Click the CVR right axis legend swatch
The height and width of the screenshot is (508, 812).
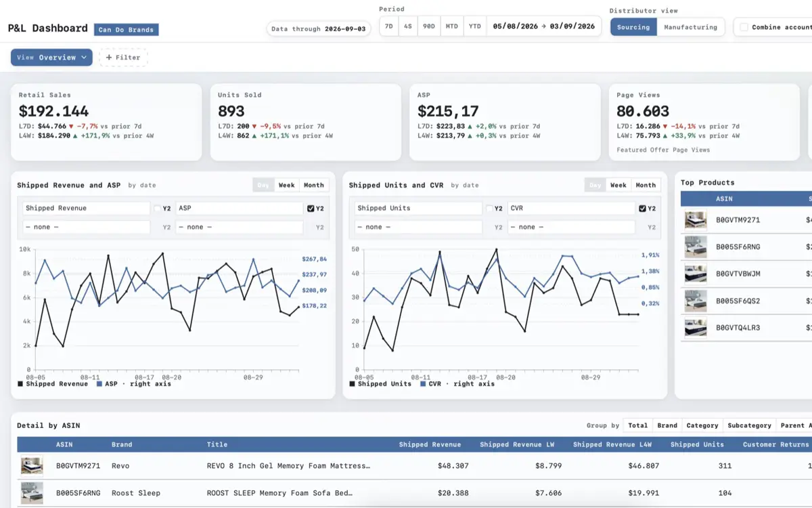pos(424,384)
